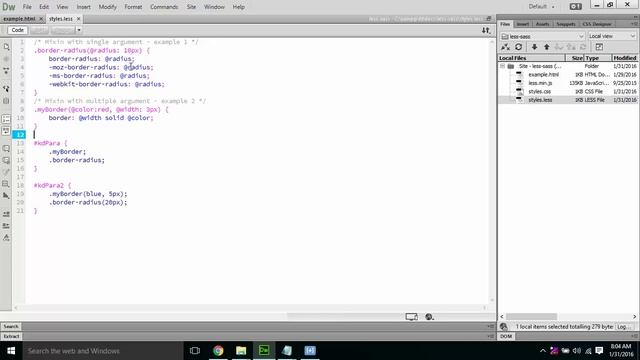The width and height of the screenshot is (640, 360).
Task: Select example.html in the Files list
Action: click(x=543, y=75)
